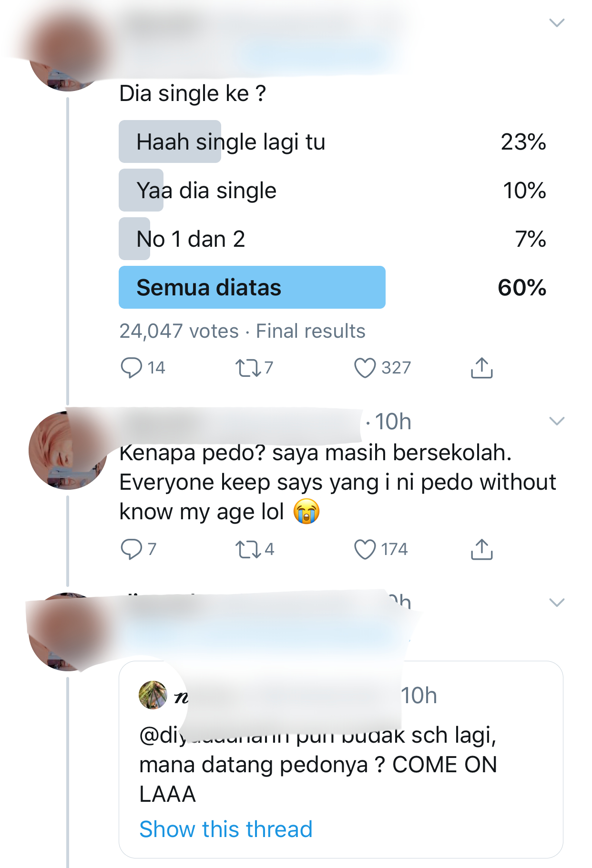This screenshot has height=868, width=592.
Task: Click the "Semua diatas" winning poll bar
Action: [252, 287]
